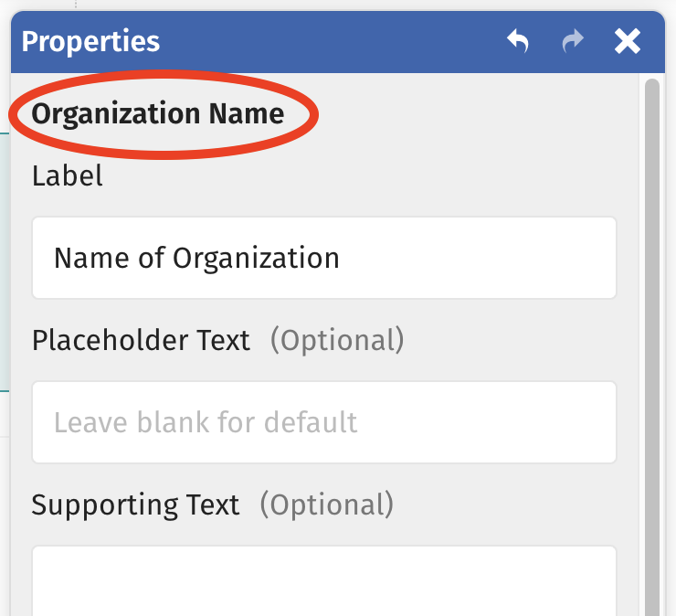Image resolution: width=676 pixels, height=616 pixels.
Task: Click the Placeholder Text caption
Action: (141, 340)
